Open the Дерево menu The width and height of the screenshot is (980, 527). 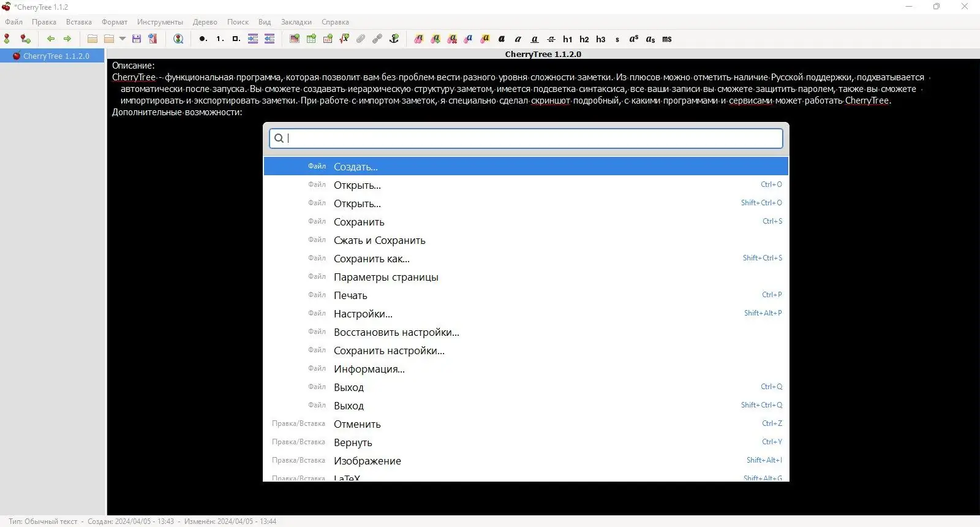pos(205,22)
